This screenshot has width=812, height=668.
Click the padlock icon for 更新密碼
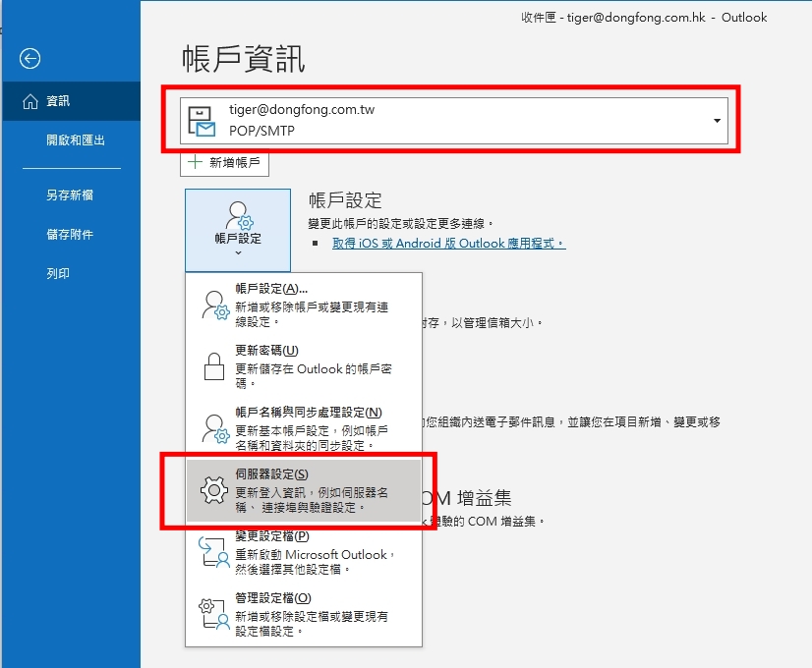(213, 365)
